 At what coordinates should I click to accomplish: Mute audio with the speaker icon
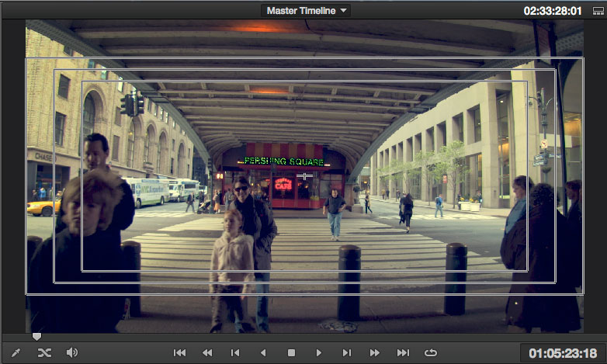coord(72,352)
